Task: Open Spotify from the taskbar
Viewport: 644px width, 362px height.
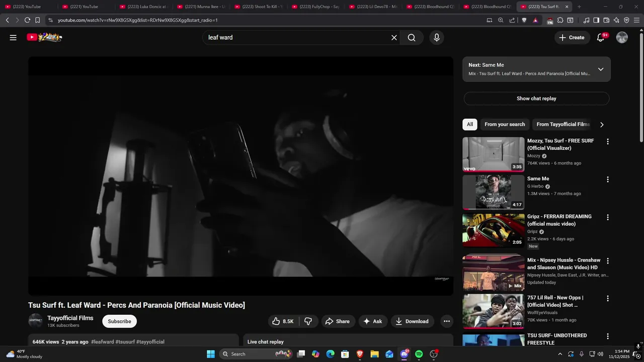Action: (419, 354)
